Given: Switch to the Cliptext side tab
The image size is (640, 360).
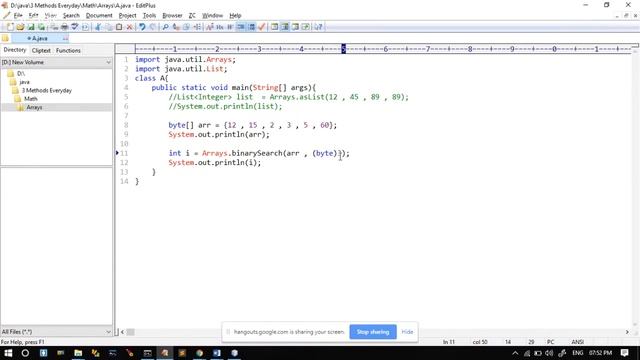Looking at the screenshot, I should [x=41, y=51].
